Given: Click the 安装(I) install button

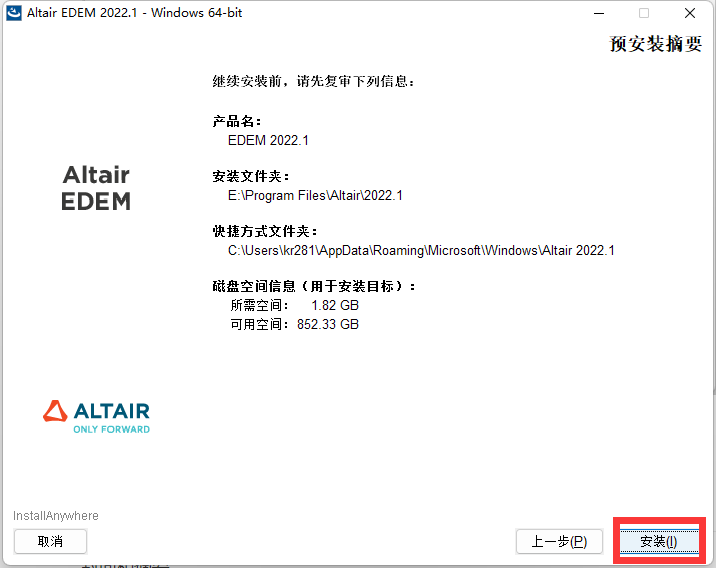Looking at the screenshot, I should tap(659, 541).
